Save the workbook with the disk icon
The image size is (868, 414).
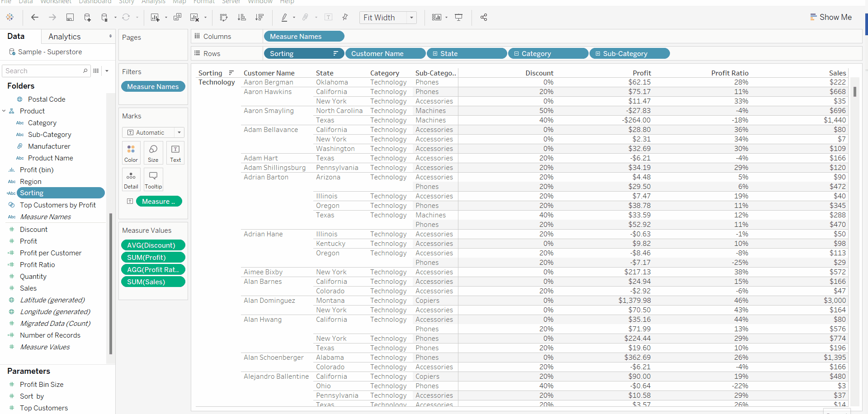click(x=70, y=17)
